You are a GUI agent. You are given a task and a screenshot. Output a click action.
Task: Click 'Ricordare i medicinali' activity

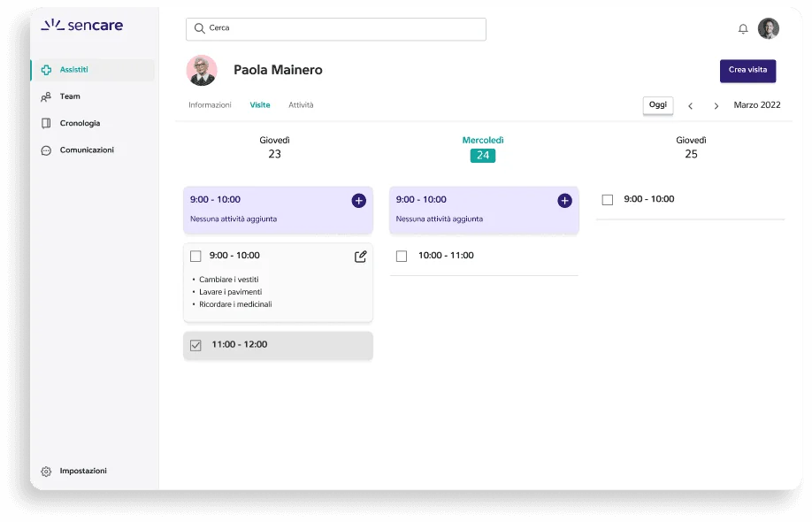tap(235, 304)
